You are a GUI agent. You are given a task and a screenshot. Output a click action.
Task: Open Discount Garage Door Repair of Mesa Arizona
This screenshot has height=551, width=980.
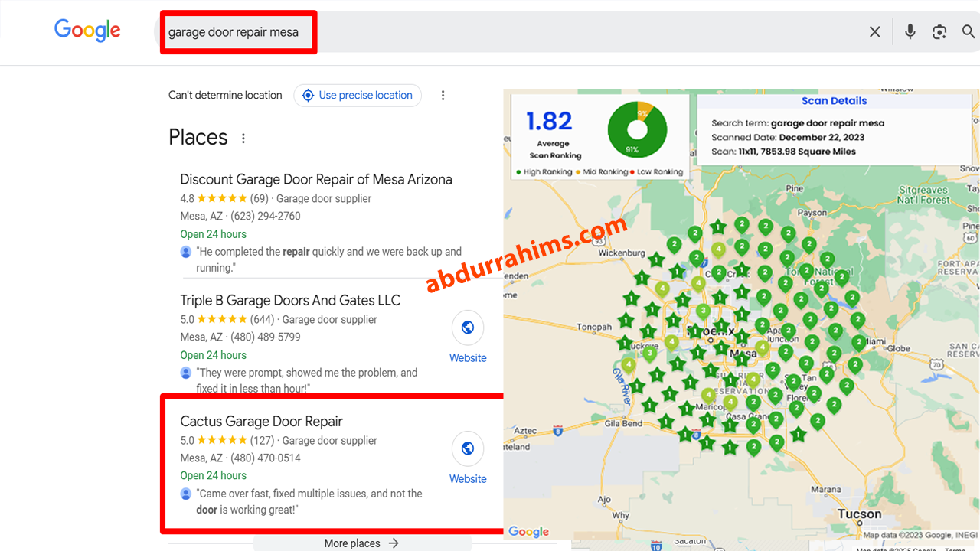[315, 180]
